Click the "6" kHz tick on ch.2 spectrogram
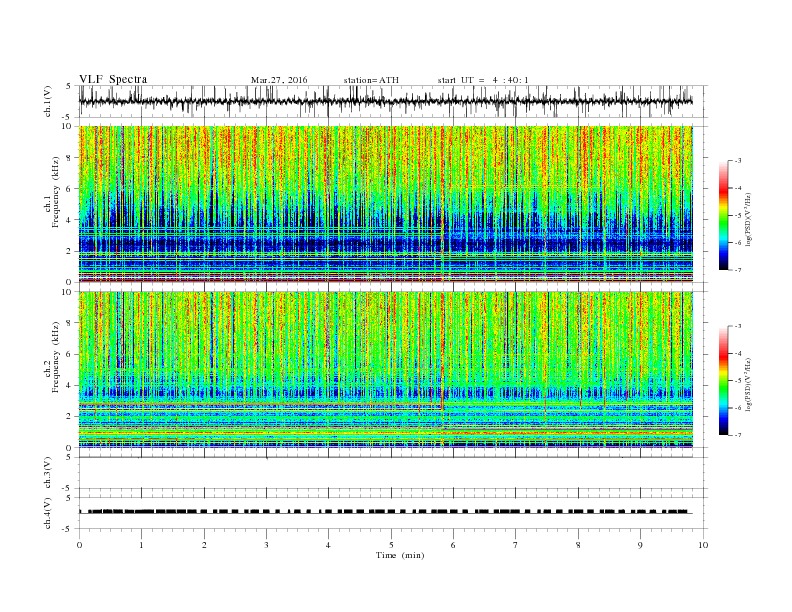Viewport: 792px width, 612px height. 69,354
